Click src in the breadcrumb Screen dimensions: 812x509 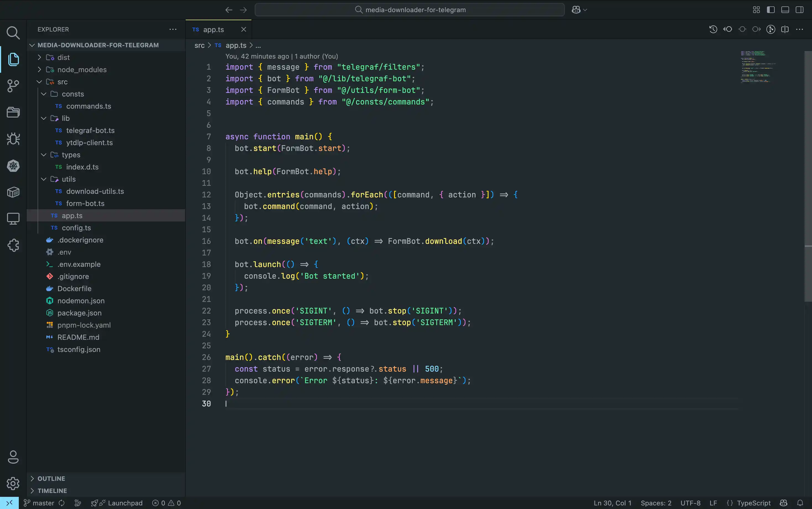[x=199, y=45]
